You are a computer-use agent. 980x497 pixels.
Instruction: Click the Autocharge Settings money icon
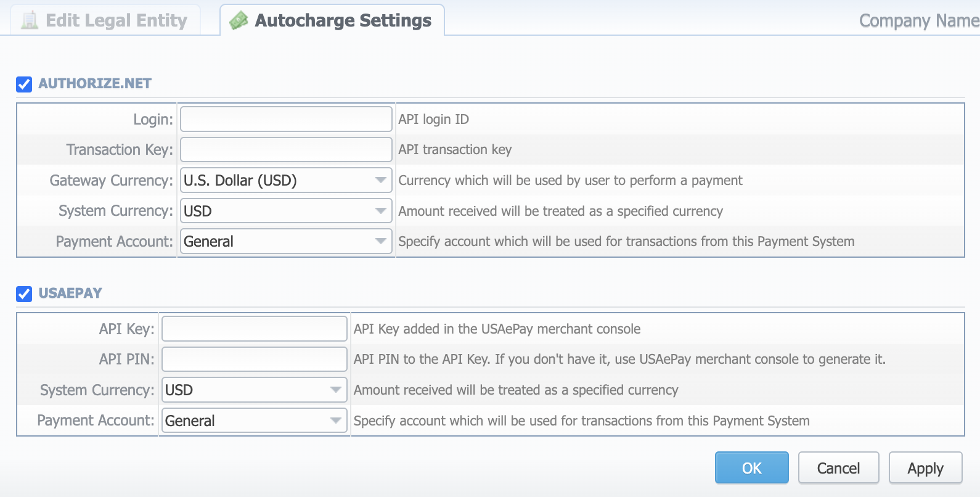[239, 20]
